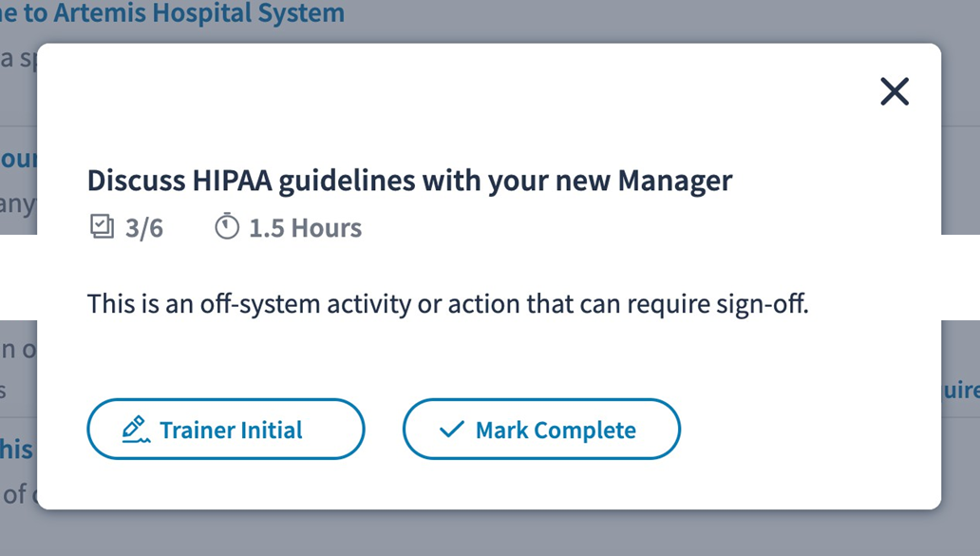Click the off-system activity description text
The width and height of the screenshot is (980, 556).
(x=447, y=304)
